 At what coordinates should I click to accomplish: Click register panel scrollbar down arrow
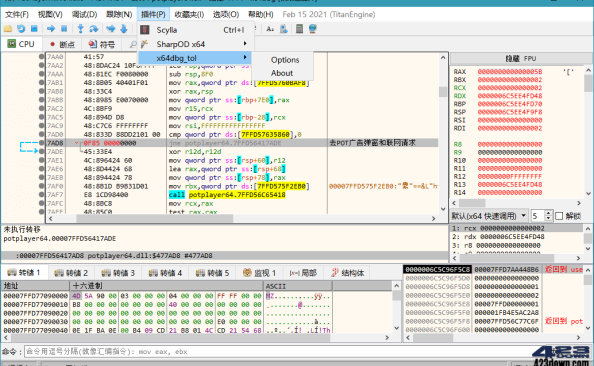[x=588, y=194]
